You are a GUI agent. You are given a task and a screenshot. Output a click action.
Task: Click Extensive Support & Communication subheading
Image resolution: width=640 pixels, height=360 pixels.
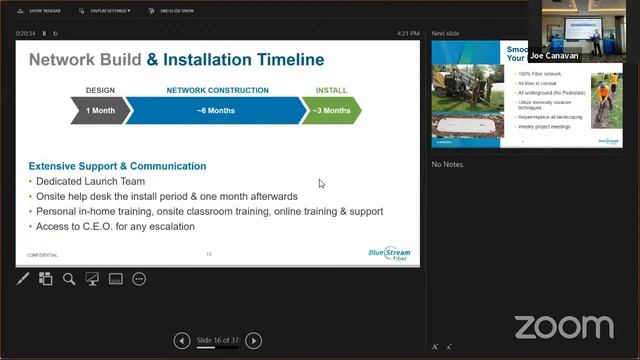click(x=118, y=166)
